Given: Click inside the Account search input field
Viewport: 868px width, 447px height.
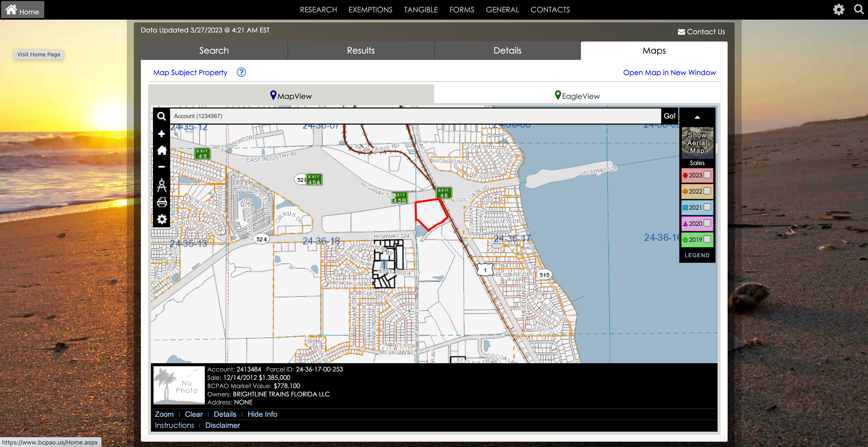Looking at the screenshot, I should (404, 116).
